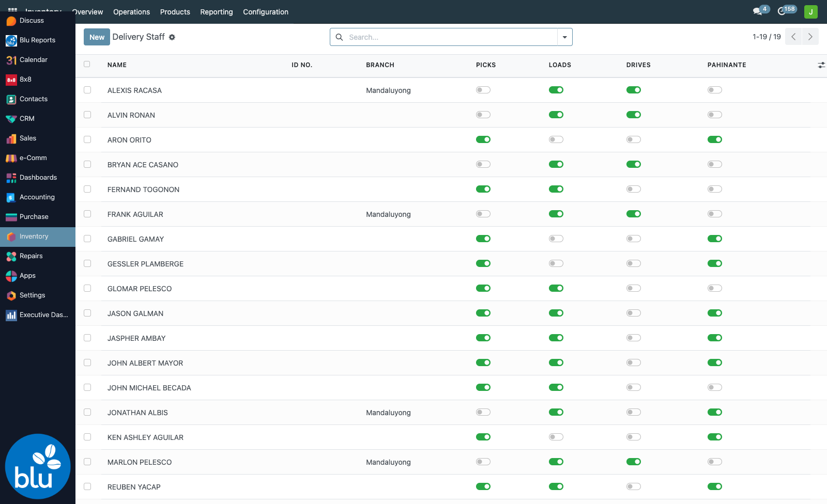827x504 pixels.
Task: Open the Discuss app icon
Action: click(11, 21)
